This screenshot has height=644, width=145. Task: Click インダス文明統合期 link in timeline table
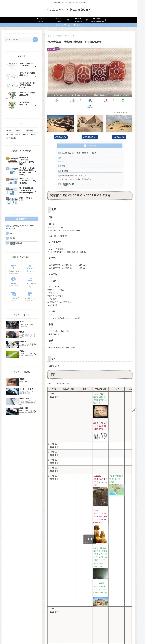(x=116, y=479)
